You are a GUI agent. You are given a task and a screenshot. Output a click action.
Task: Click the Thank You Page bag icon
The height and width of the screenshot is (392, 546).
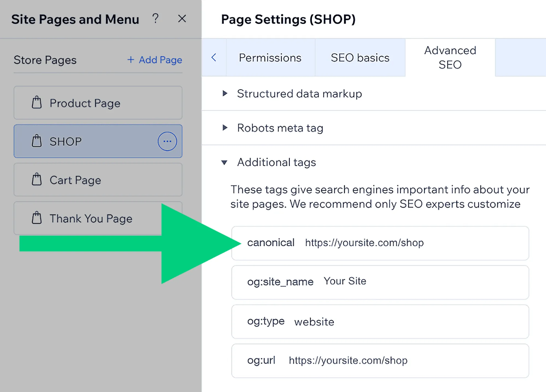pos(37,218)
